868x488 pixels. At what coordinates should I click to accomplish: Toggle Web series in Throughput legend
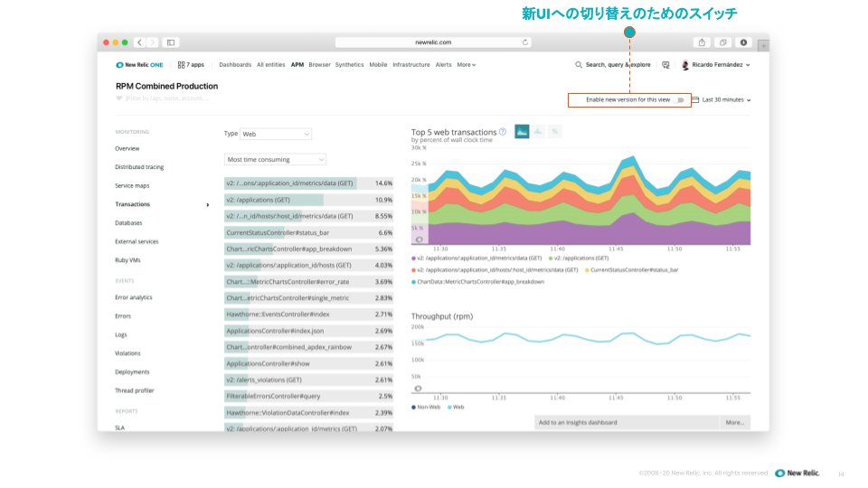click(x=456, y=408)
